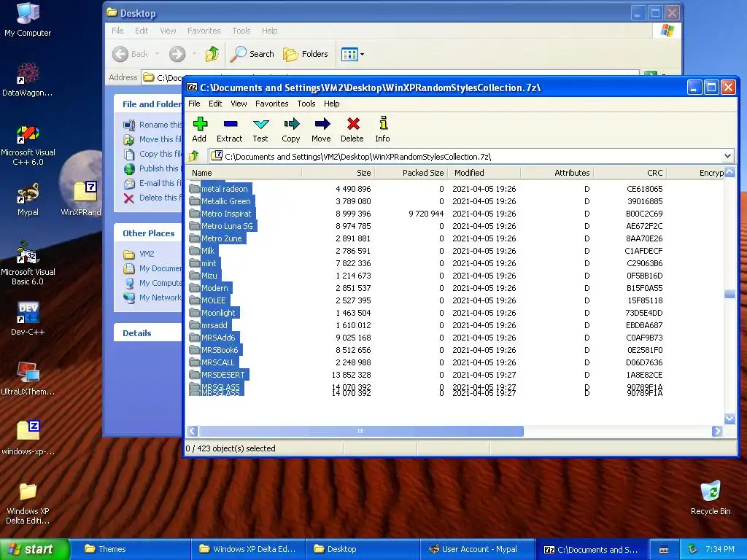The width and height of the screenshot is (747, 560).
Task: Select the Metro Inspirat folder row
Action: 455,214
